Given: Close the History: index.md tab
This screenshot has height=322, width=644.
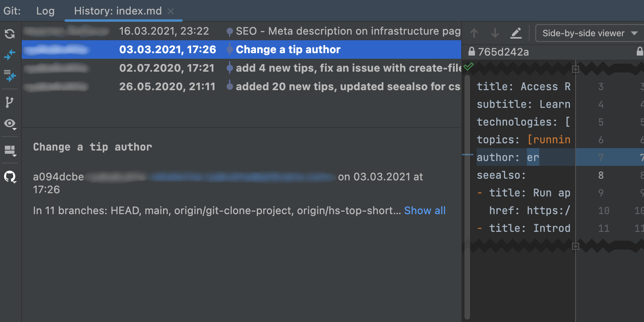Looking at the screenshot, I should tap(171, 11).
